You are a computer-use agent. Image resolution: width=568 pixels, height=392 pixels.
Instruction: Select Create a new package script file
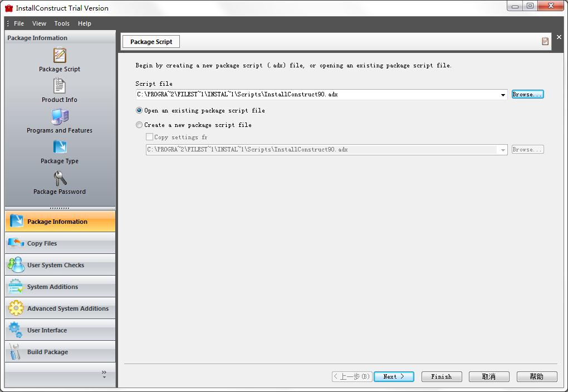click(x=139, y=125)
